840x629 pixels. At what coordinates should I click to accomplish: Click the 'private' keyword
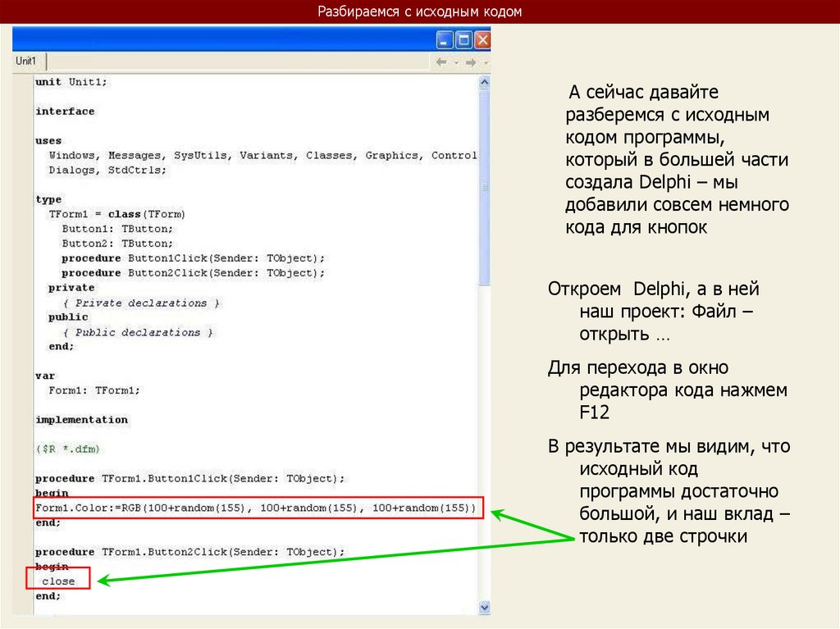point(71,288)
